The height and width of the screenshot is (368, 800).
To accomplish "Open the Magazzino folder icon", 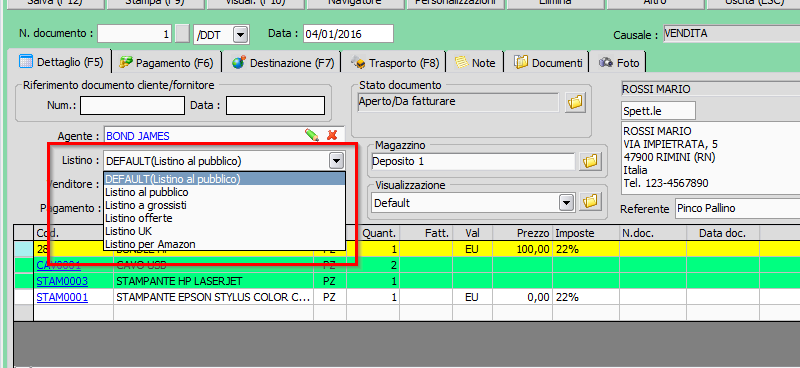I will pyautogui.click(x=590, y=162).
